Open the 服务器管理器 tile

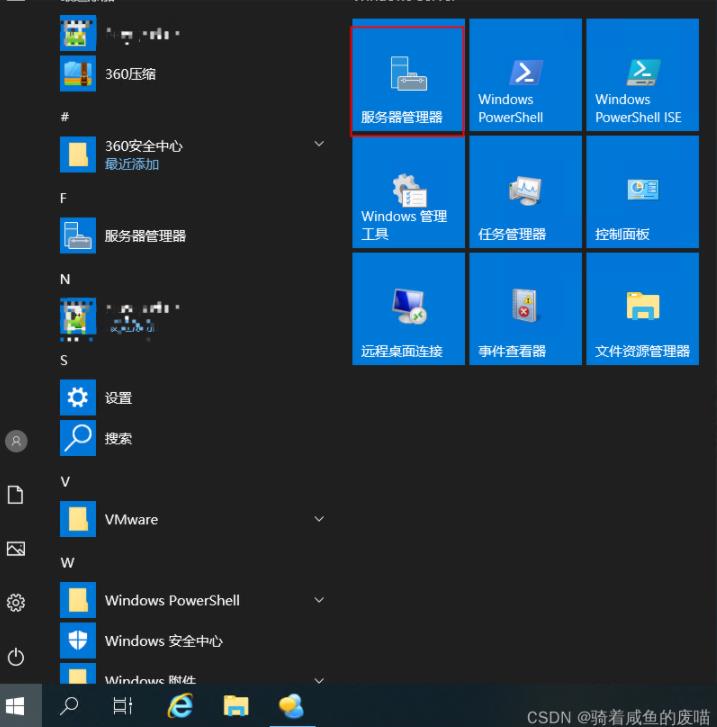tap(408, 76)
